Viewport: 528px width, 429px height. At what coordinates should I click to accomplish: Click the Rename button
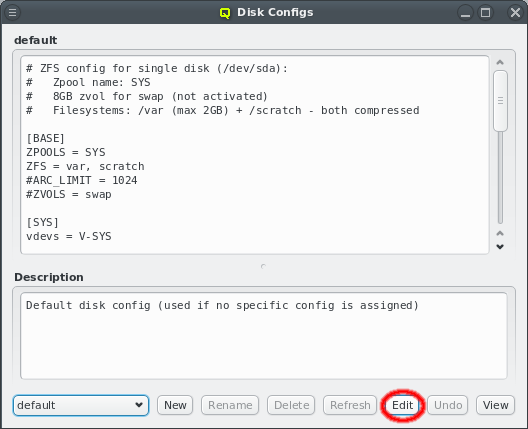(230, 405)
